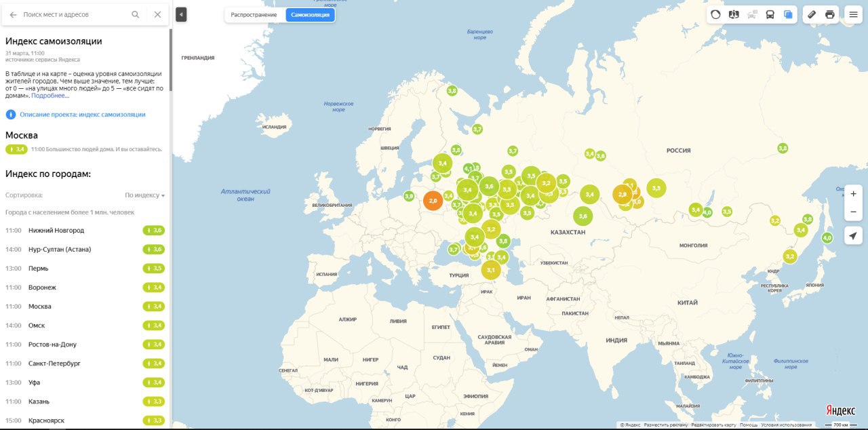Click the greyed-out car photos icon
868x430 pixels.
click(752, 14)
